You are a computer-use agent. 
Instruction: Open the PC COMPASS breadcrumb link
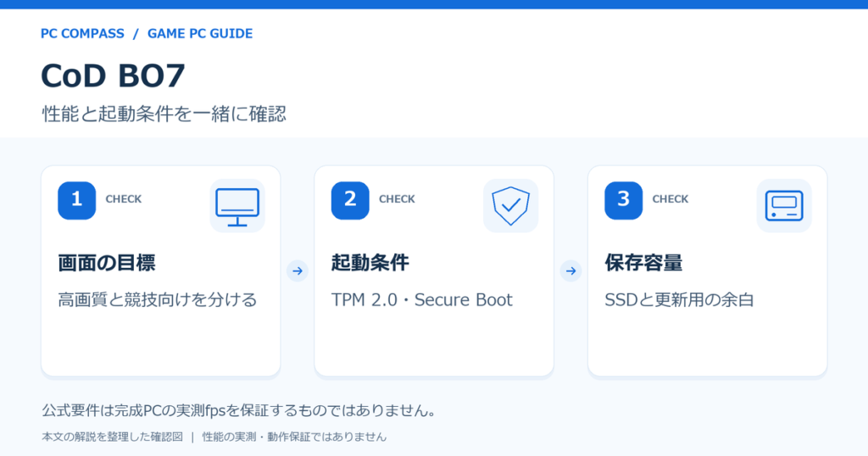click(82, 34)
